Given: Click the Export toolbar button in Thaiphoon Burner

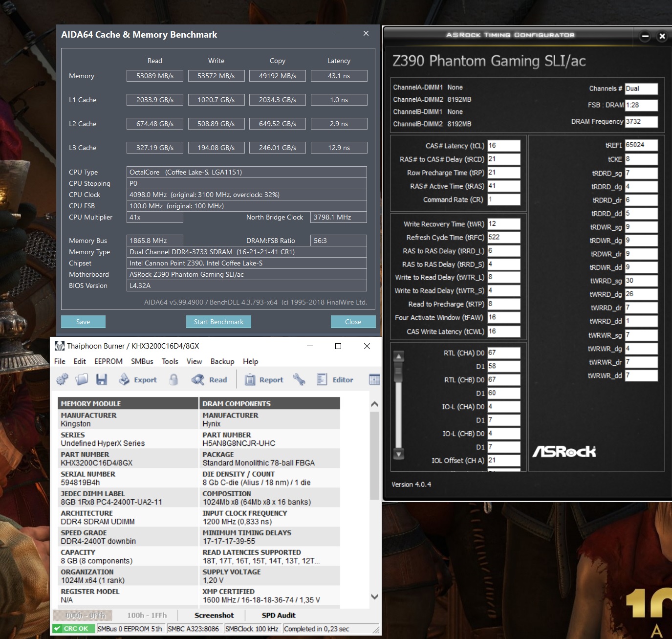Looking at the screenshot, I should 138,379.
